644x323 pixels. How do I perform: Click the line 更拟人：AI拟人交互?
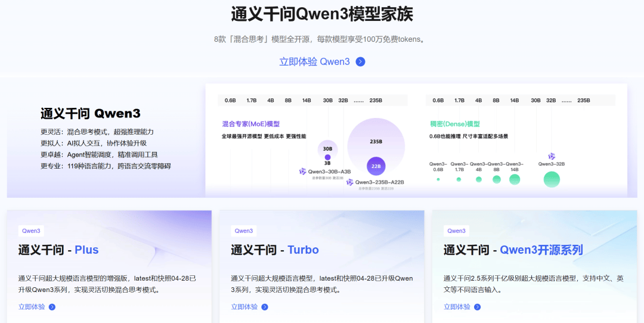(94, 143)
